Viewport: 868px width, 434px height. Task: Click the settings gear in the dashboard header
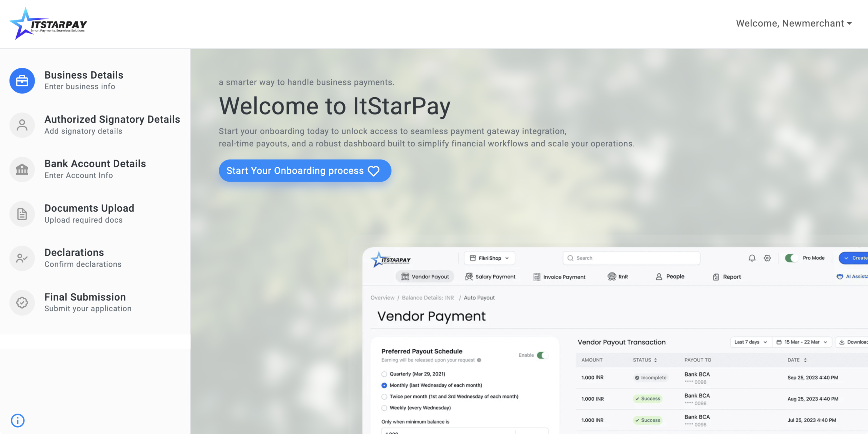pos(767,258)
